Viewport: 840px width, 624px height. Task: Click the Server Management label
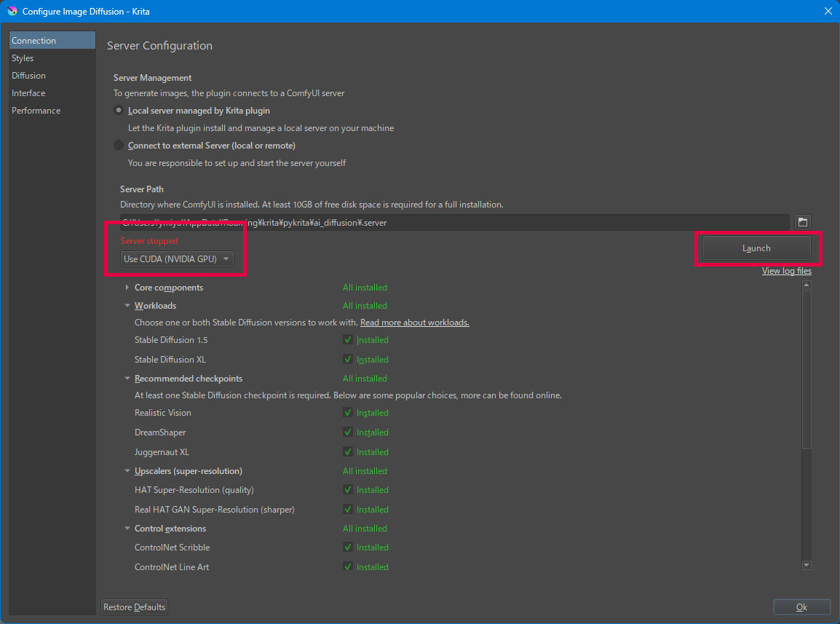(x=152, y=78)
